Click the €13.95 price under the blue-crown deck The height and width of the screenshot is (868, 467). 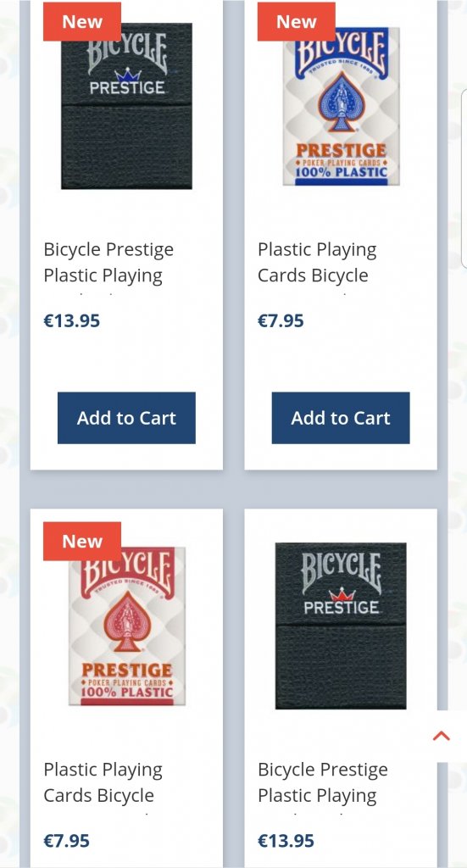click(x=72, y=320)
